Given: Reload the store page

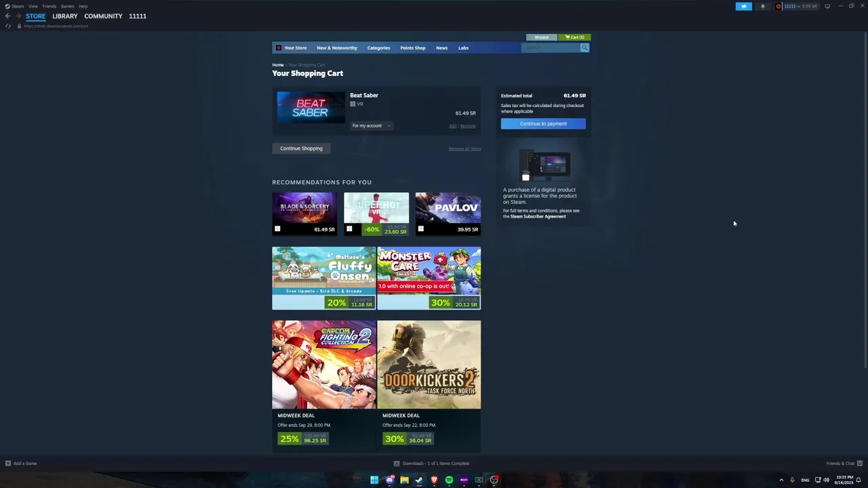Looking at the screenshot, I should (x=7, y=26).
